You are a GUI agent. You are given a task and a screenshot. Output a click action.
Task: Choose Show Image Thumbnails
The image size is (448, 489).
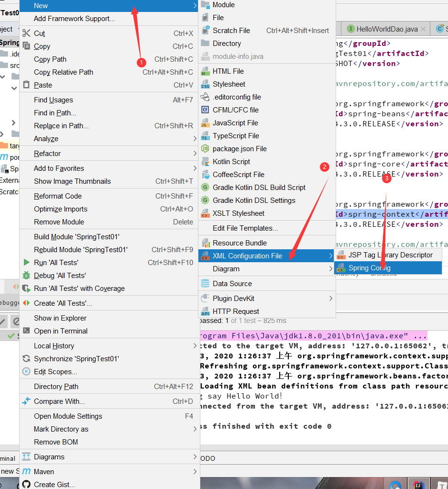tap(109, 181)
